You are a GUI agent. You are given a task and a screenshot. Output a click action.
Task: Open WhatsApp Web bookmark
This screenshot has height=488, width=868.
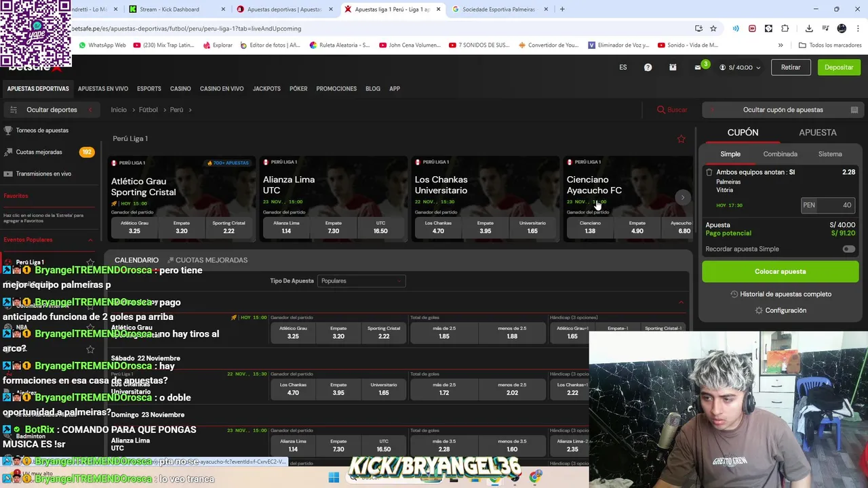[102, 45]
